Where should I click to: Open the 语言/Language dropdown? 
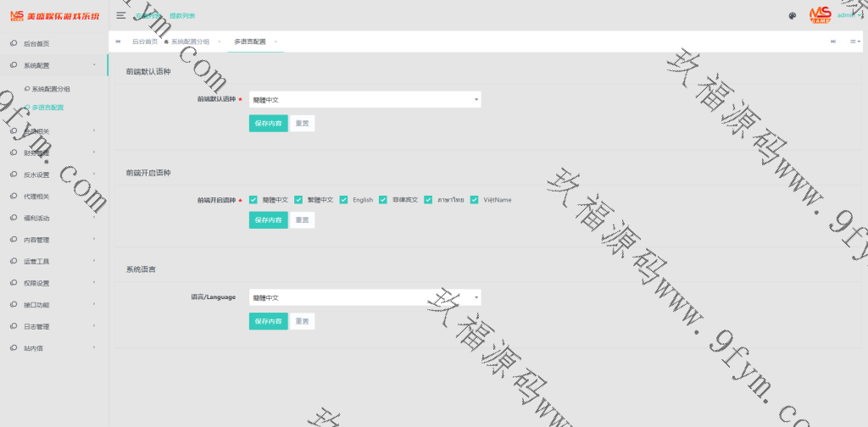tap(364, 298)
